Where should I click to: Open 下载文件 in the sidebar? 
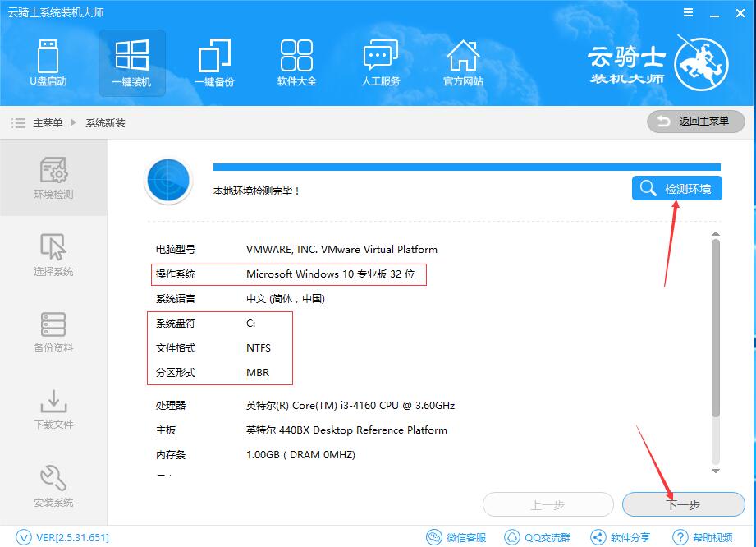coord(53,408)
